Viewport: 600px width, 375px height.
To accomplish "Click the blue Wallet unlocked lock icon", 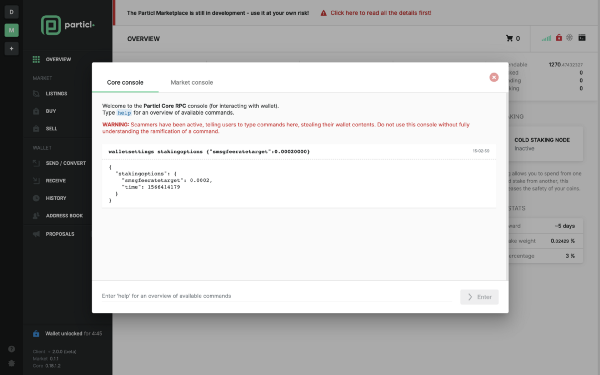I will click(36, 334).
